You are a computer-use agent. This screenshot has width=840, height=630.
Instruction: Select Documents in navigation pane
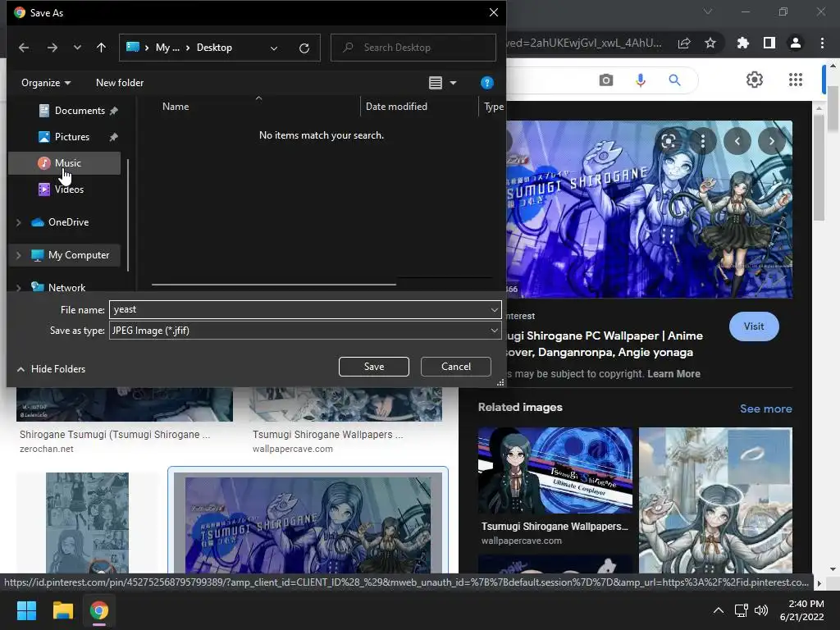click(x=79, y=111)
